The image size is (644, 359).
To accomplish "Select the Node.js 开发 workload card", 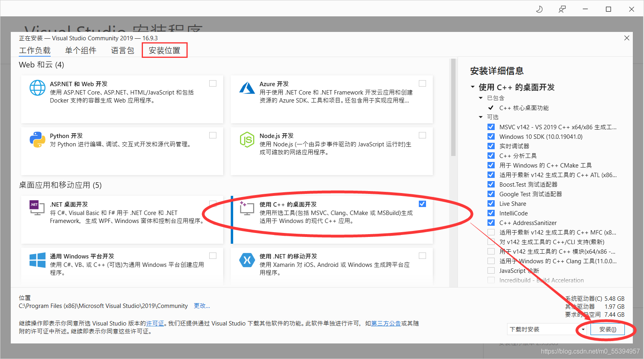I will pyautogui.click(x=332, y=151).
